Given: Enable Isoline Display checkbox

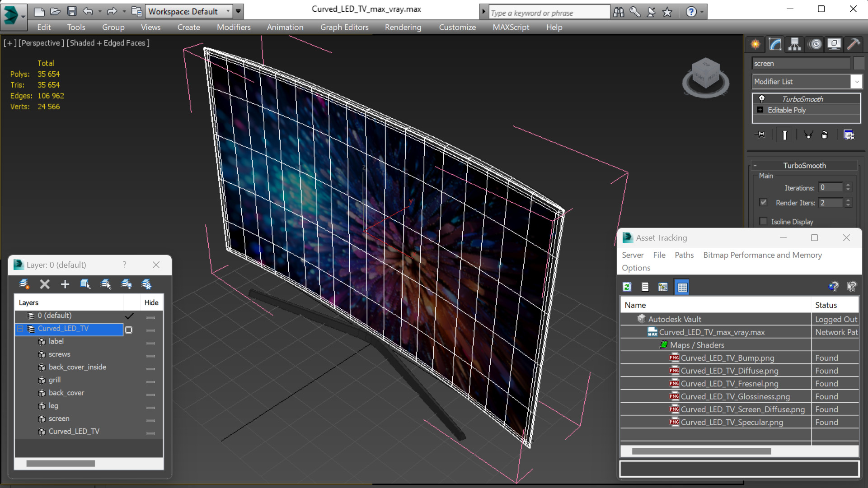Looking at the screenshot, I should coord(764,221).
